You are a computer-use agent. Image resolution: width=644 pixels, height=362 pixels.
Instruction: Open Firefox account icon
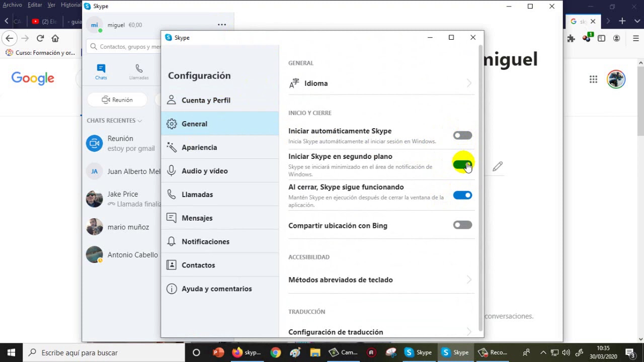point(617,38)
